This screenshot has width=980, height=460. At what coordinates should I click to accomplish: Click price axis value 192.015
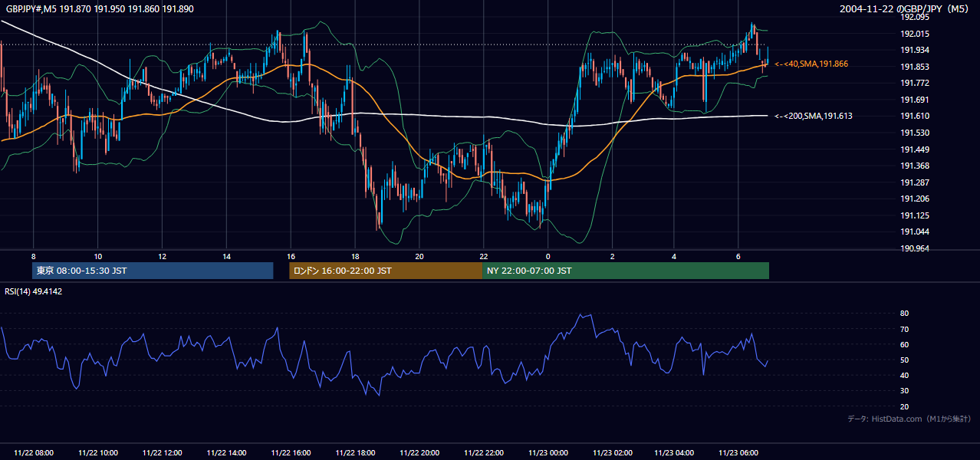click(x=915, y=34)
